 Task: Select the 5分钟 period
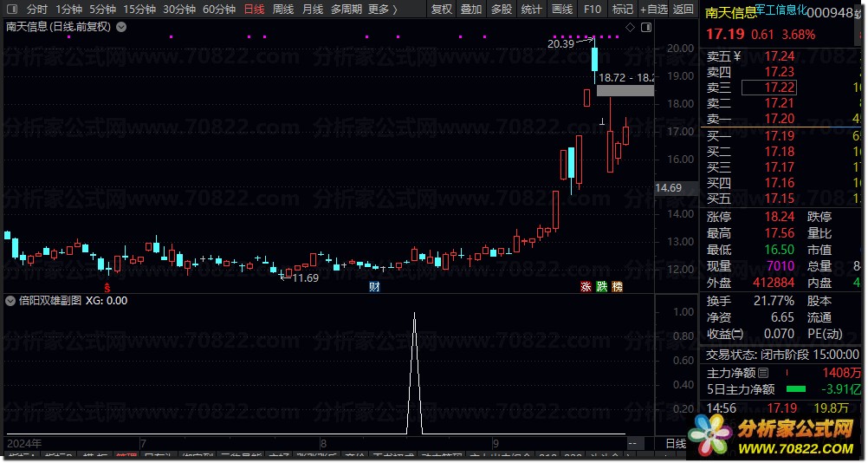(x=102, y=10)
